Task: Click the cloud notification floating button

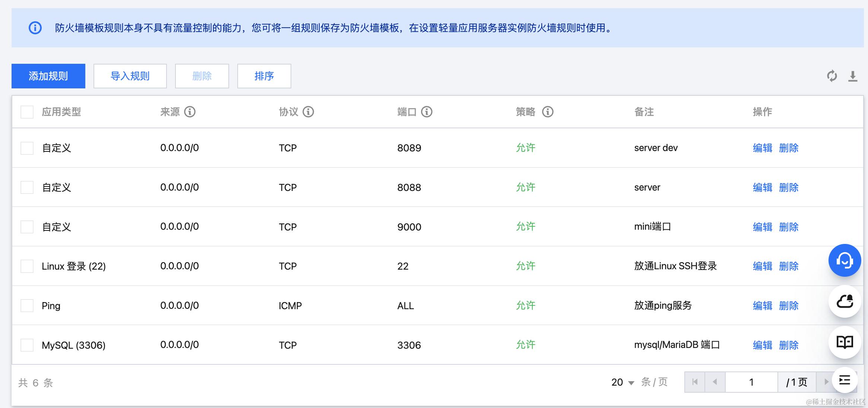Action: tap(845, 301)
